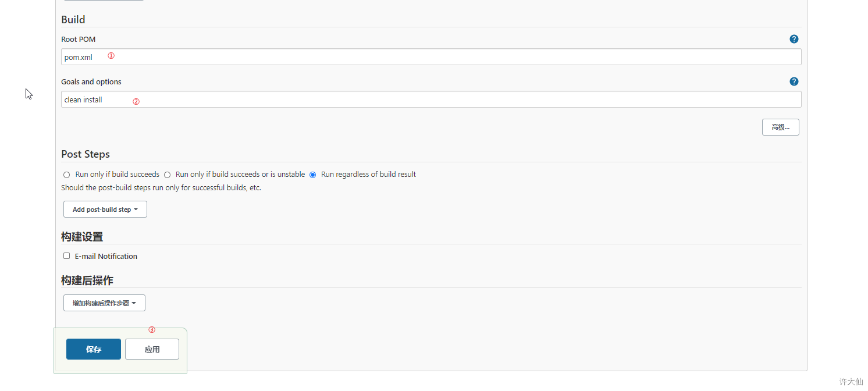This screenshot has width=868, height=391.
Task: Select Run only if build succeeds
Action: click(67, 175)
